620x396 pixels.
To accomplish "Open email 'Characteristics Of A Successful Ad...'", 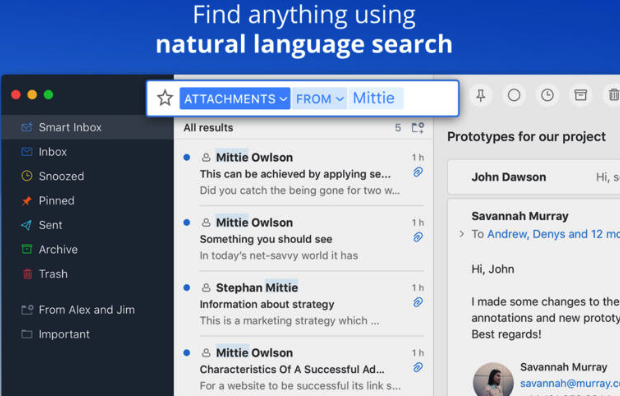I will [x=304, y=367].
